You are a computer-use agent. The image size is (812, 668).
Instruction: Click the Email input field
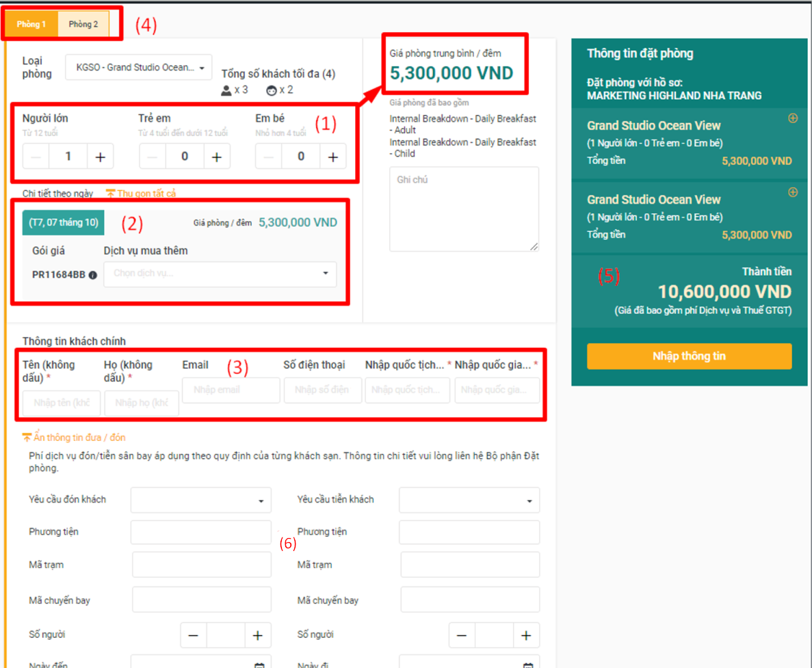231,390
